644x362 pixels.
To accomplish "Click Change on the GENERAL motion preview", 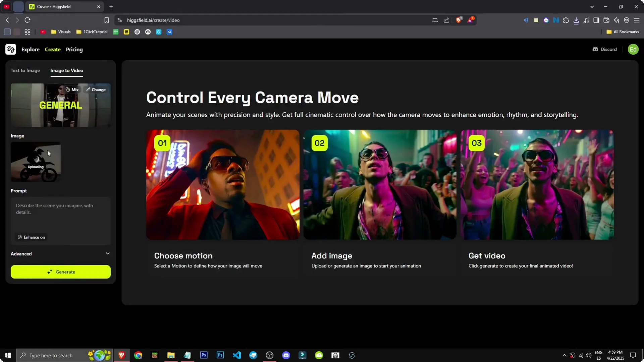I will point(96,89).
